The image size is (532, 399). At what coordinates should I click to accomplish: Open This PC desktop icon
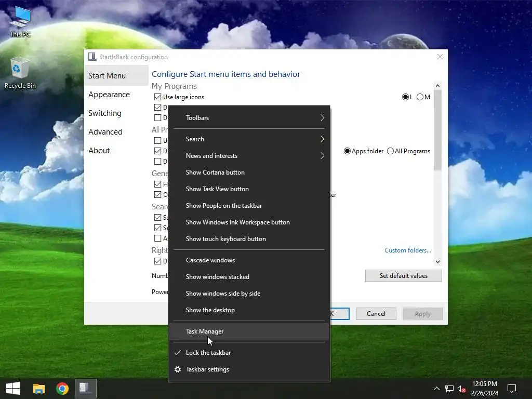[x=20, y=21]
